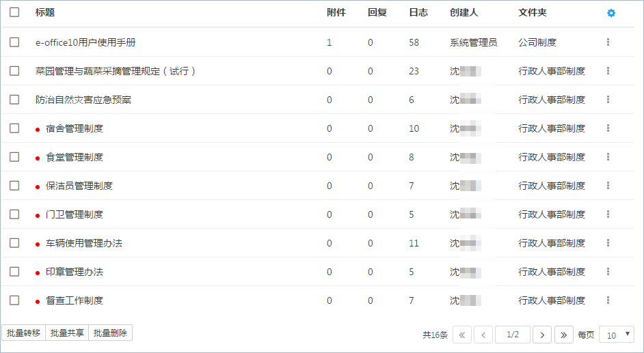Open more options for 防治自然灾害应急预案 row
Screen dimensions: 644x353
[x=608, y=99]
